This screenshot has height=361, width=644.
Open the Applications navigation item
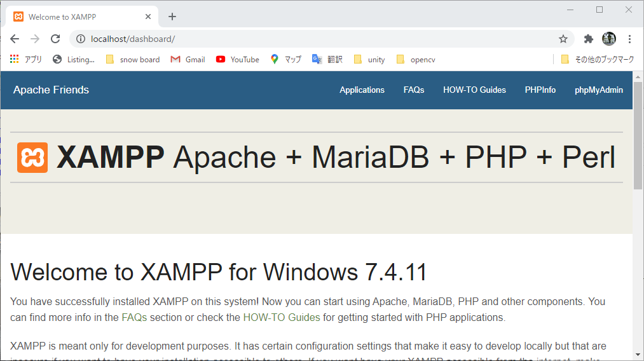(362, 90)
